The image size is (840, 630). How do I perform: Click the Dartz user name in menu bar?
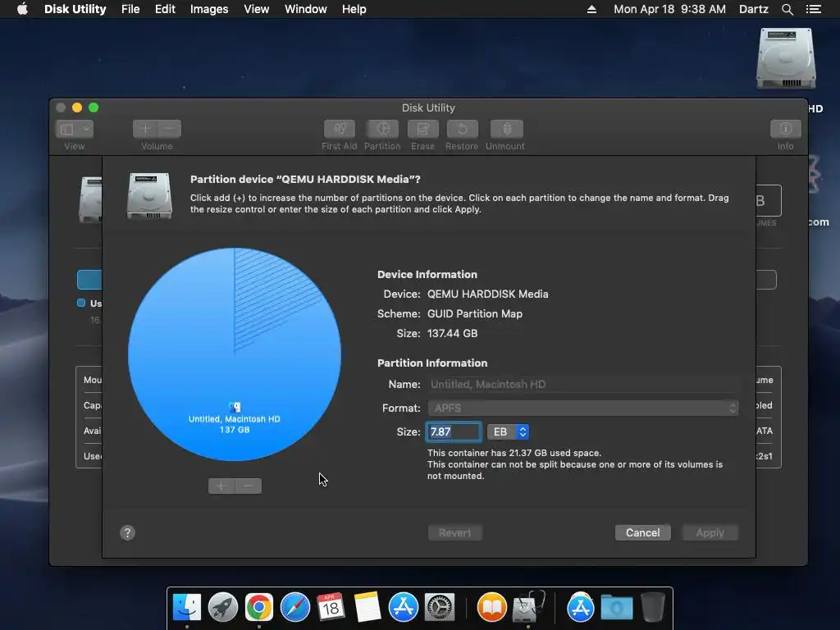[x=753, y=9]
